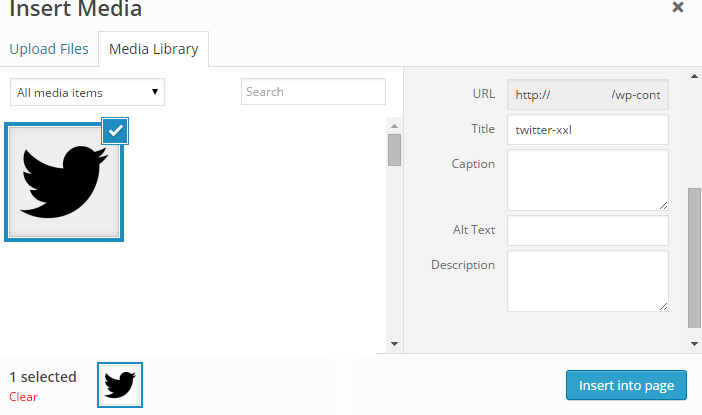Click the Description field resize handle
Screen dimensions: 702x415
coord(663,307)
